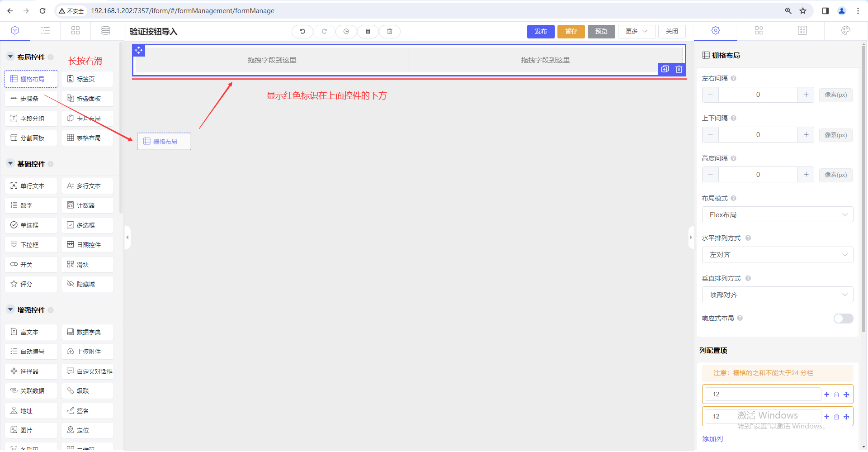
Task: Open the history clock icon
Action: (x=346, y=31)
